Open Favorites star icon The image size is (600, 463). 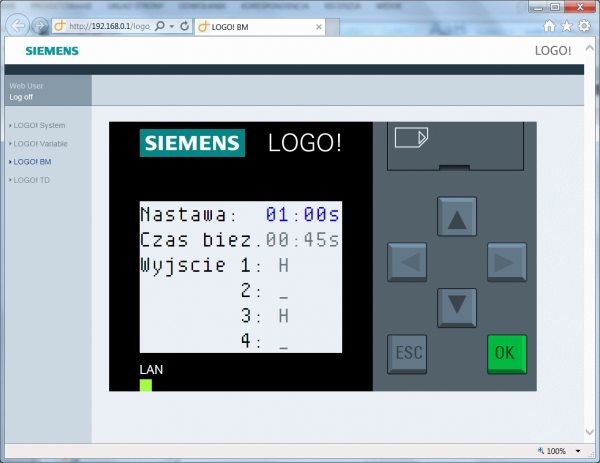(x=567, y=26)
